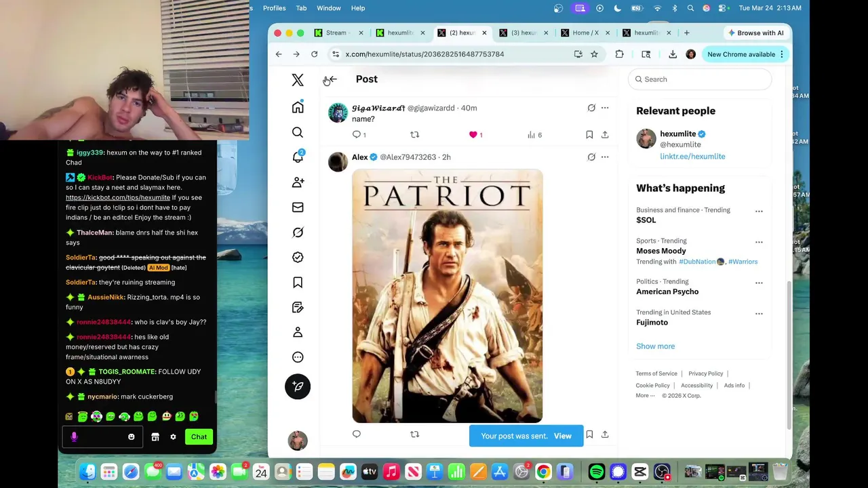The width and height of the screenshot is (868, 488).
Task: Click 'Show more' under What's happening
Action: click(x=655, y=346)
